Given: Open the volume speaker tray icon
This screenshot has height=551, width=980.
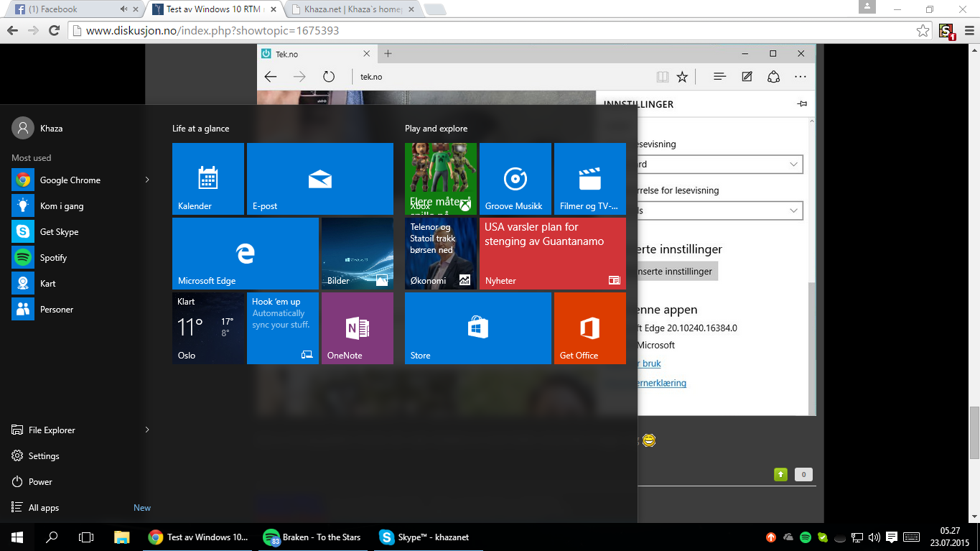Looking at the screenshot, I should [874, 537].
